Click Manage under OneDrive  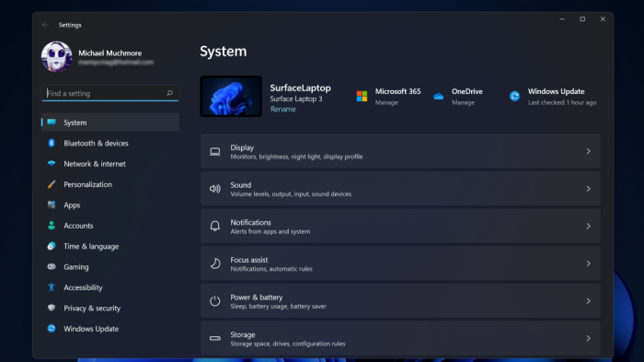point(464,102)
